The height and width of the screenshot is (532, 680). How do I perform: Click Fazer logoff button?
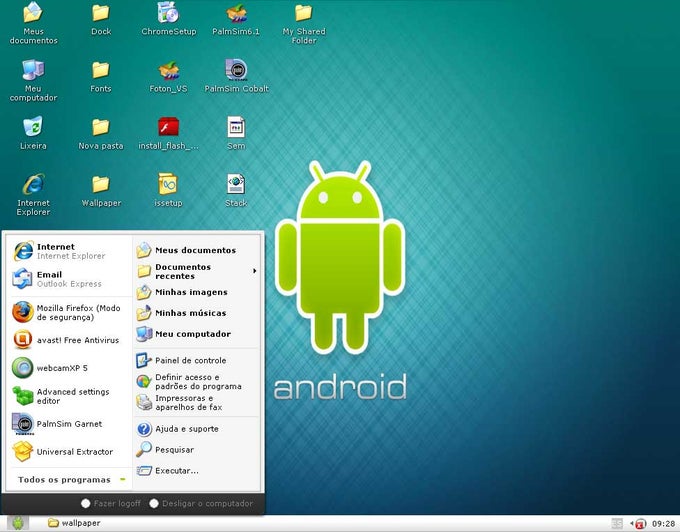tap(111, 503)
